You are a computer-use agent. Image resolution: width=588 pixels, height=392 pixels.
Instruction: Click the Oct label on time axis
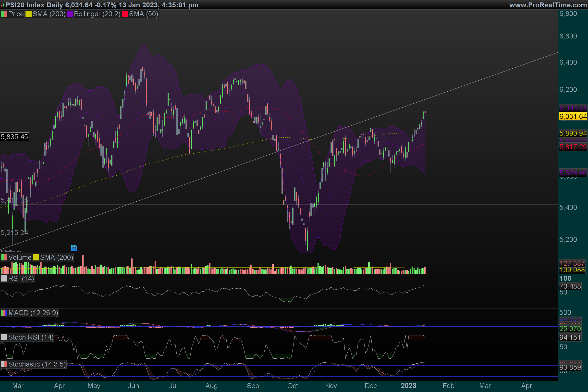click(x=293, y=386)
